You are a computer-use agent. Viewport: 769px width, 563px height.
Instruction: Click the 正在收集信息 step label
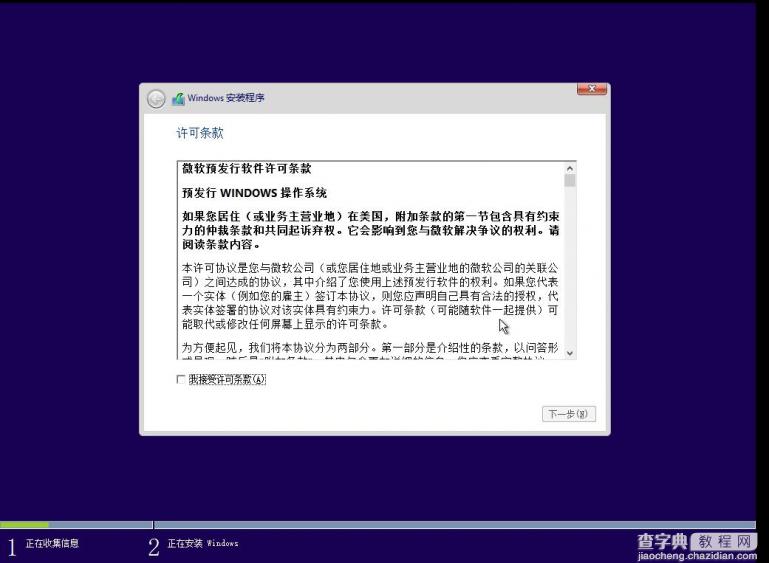52,543
